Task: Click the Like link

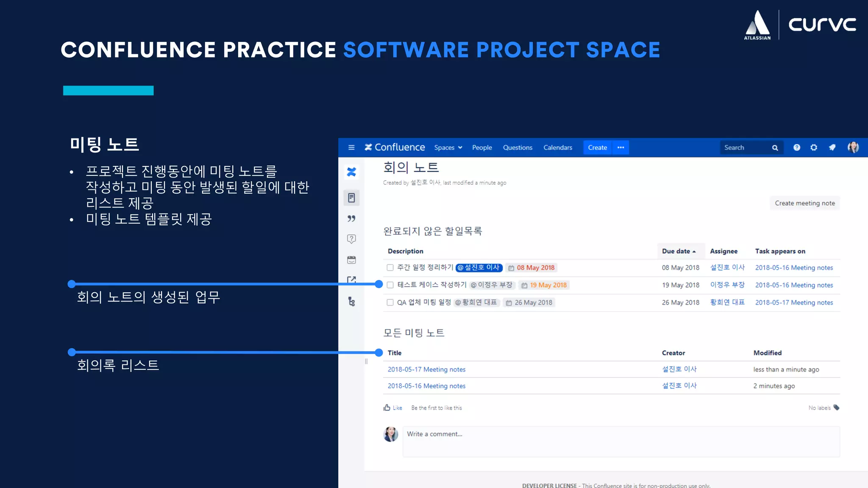Action: pos(398,408)
